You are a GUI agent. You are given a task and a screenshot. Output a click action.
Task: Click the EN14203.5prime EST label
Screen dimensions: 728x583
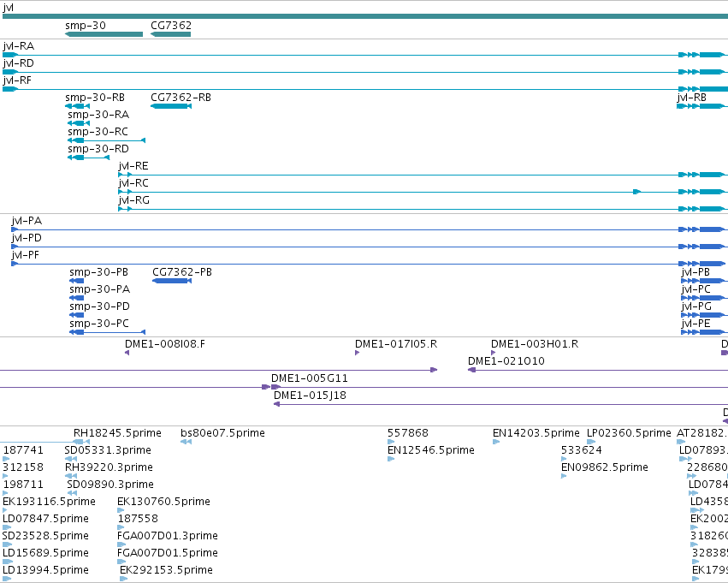[x=536, y=433]
